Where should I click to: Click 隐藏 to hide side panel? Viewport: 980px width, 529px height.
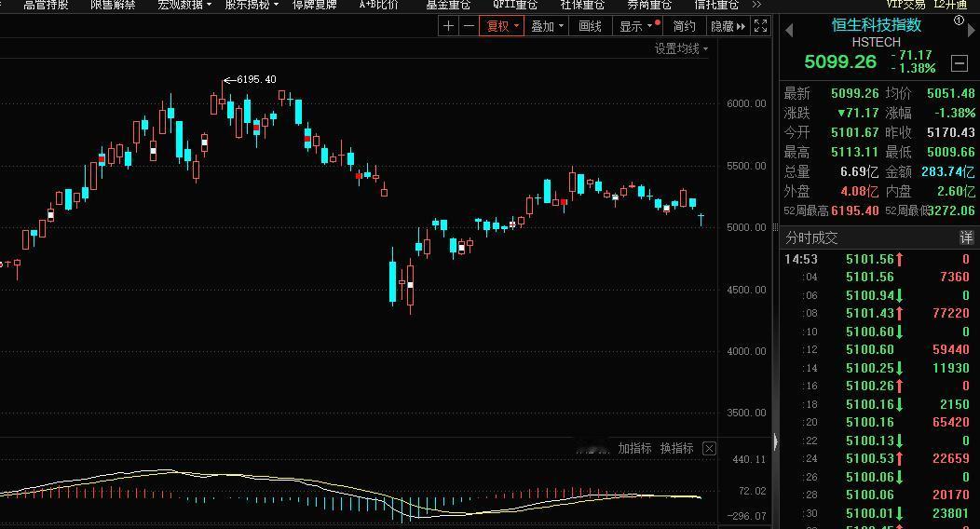tap(728, 26)
